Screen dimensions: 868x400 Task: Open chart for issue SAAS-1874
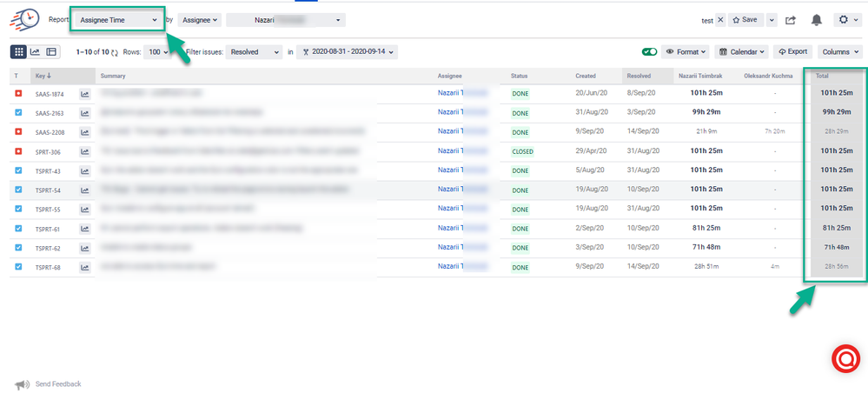pos(84,94)
